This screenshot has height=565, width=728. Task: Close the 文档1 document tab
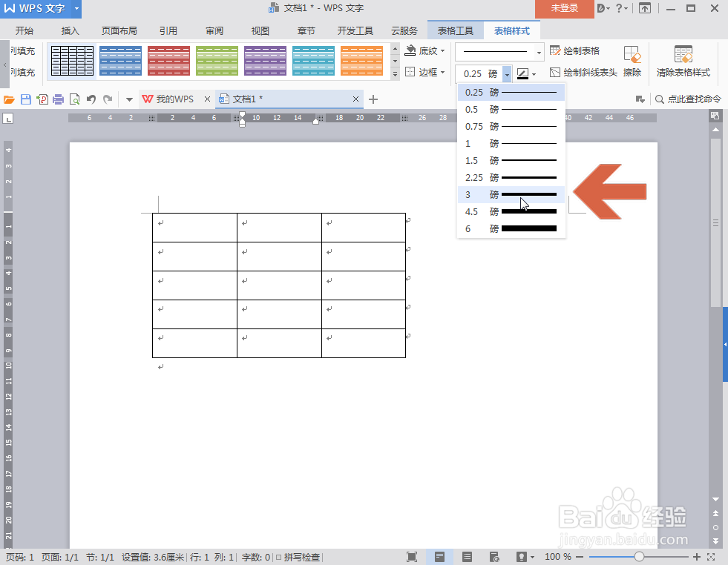[355, 99]
